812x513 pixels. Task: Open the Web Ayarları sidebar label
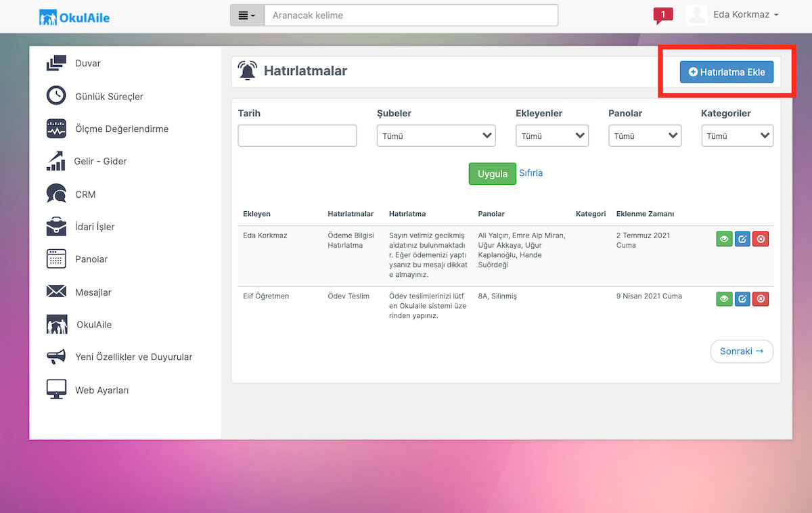[102, 391]
